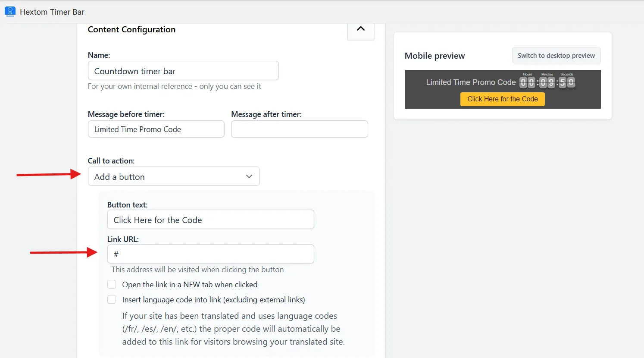Click the Hextom Timer Bar title text
This screenshot has height=358, width=644.
pyautogui.click(x=52, y=12)
